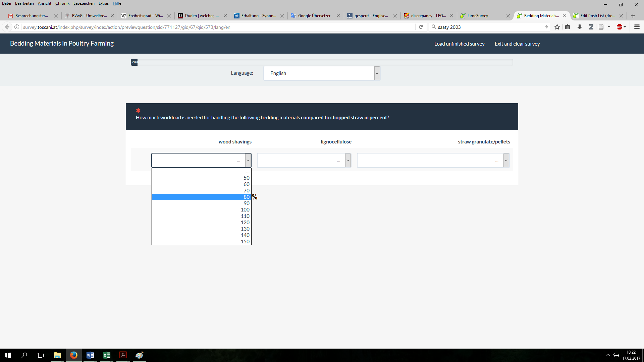The height and width of the screenshot is (362, 644).
Task: Expand the straw granulate/pellets dropdown
Action: (x=433, y=161)
